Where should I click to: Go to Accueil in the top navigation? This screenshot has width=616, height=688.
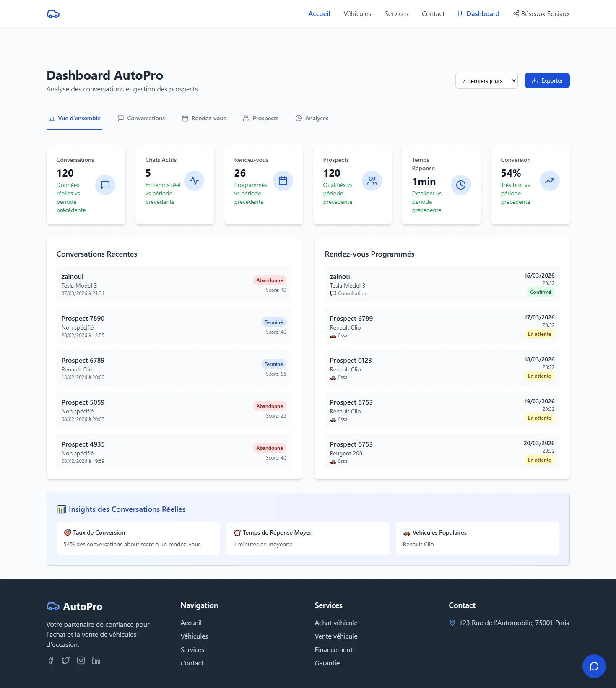pos(319,13)
